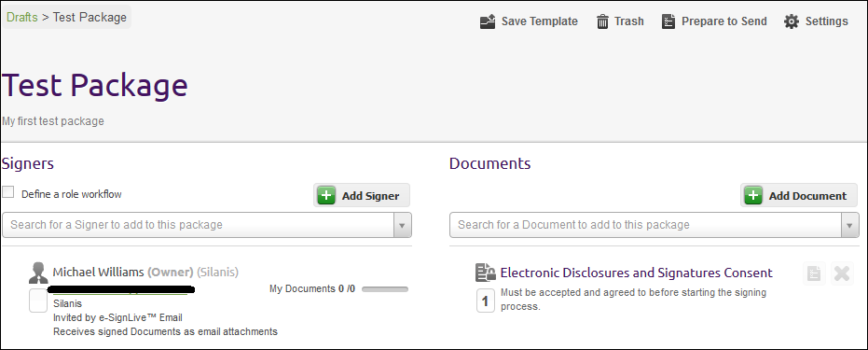Image resolution: width=868 pixels, height=350 pixels.
Task: Click the locked consent document icon
Action: [x=486, y=273]
